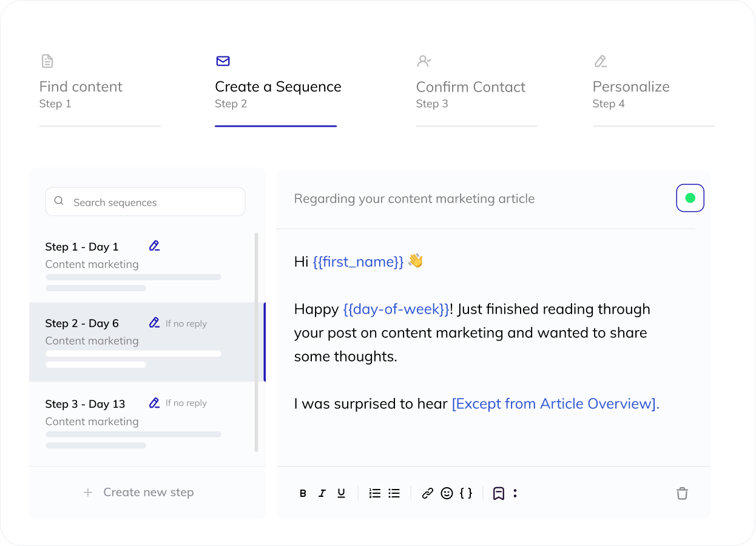Viewport: 756px width, 546px height.
Task: Click the bookmark template icon
Action: [x=499, y=493]
